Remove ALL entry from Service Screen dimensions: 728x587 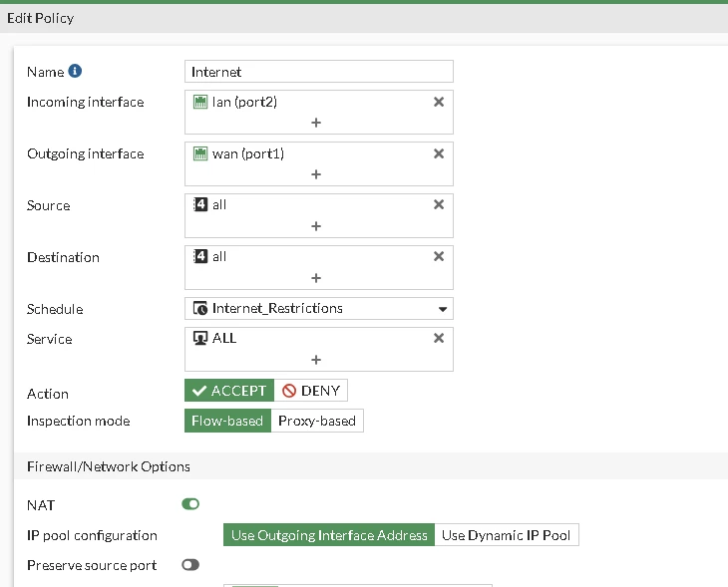(x=439, y=338)
